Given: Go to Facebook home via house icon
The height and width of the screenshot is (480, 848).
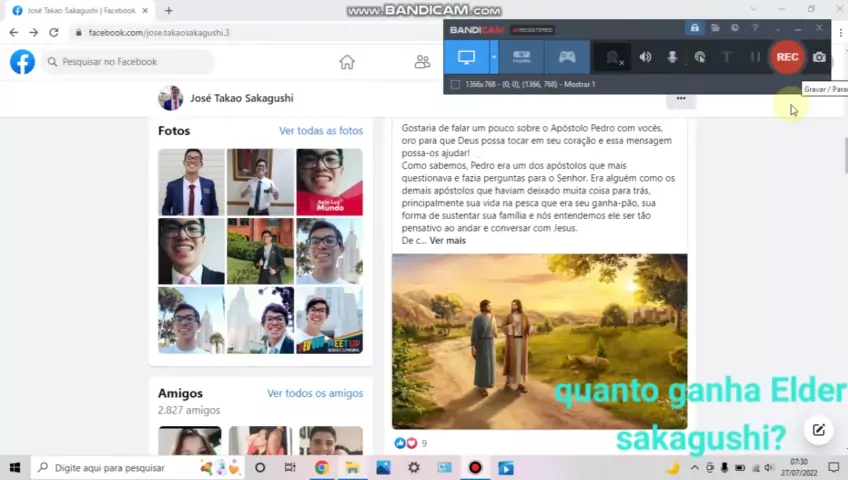Looking at the screenshot, I should click(x=347, y=62).
